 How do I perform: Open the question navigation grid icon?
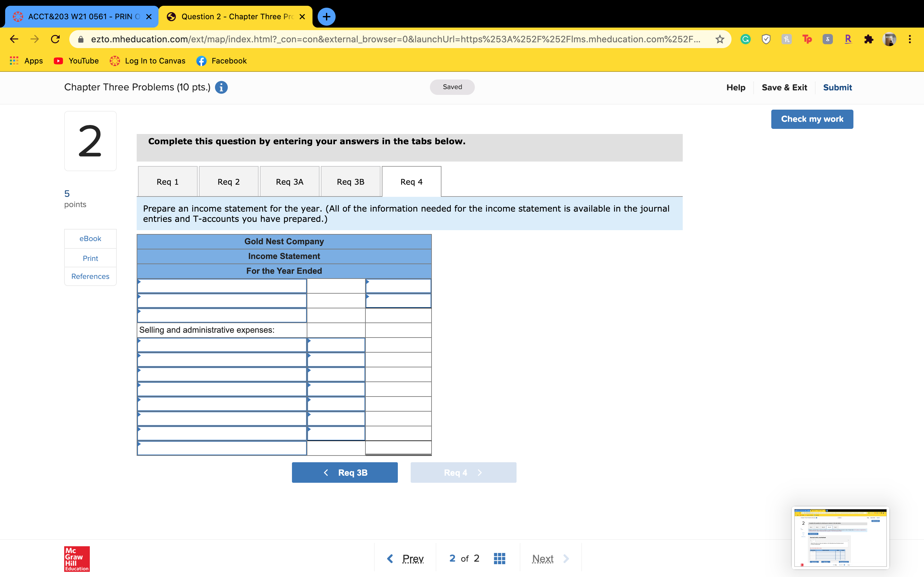point(499,558)
